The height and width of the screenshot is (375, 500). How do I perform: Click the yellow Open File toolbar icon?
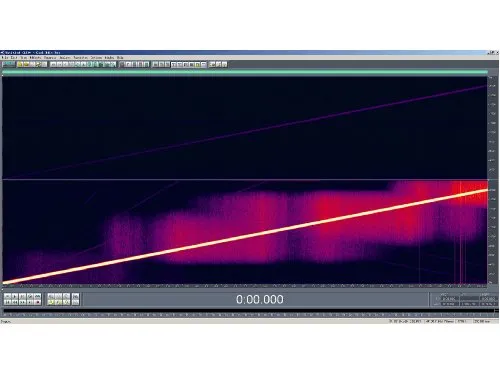click(20, 64)
